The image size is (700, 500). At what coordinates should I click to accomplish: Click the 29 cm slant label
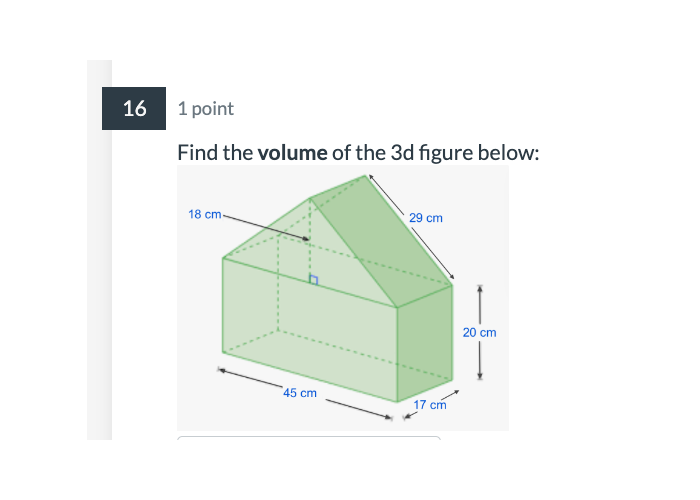click(426, 217)
